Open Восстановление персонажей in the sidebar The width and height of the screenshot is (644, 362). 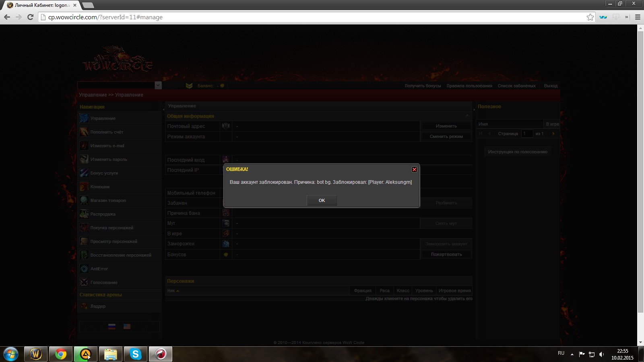tap(120, 255)
